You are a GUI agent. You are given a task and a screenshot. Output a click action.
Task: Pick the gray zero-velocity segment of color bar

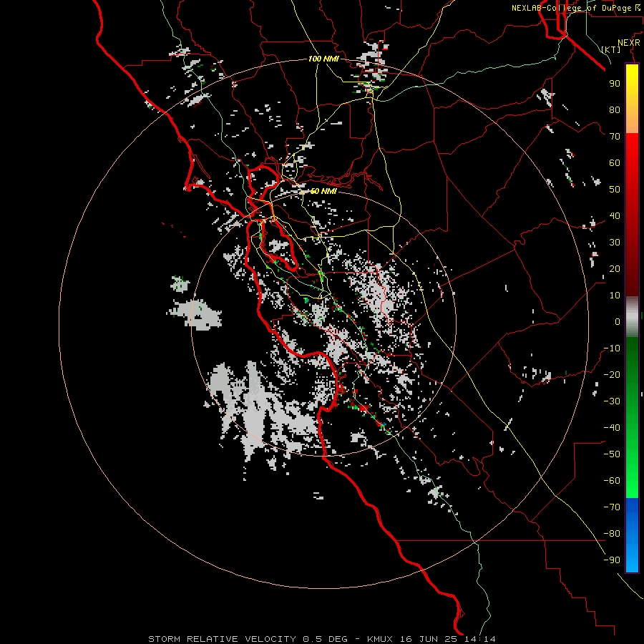click(x=632, y=317)
